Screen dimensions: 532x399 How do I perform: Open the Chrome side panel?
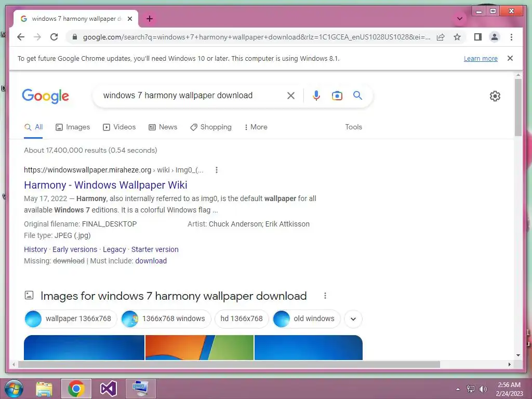tap(478, 37)
